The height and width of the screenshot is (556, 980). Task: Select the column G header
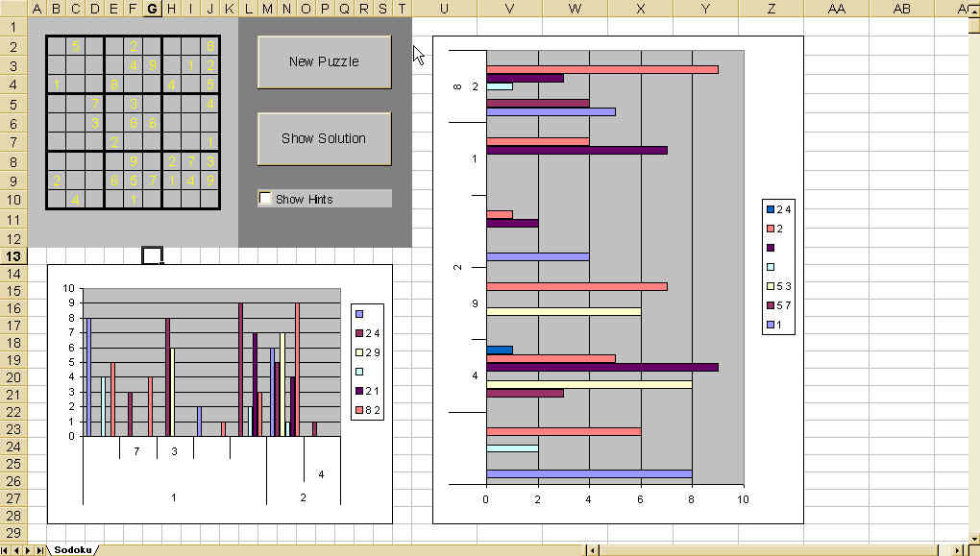[152, 9]
